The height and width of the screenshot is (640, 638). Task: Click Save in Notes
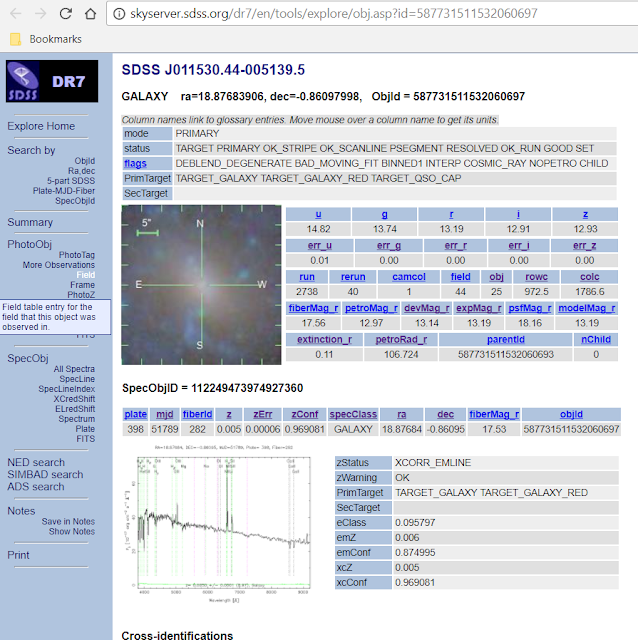(68, 522)
